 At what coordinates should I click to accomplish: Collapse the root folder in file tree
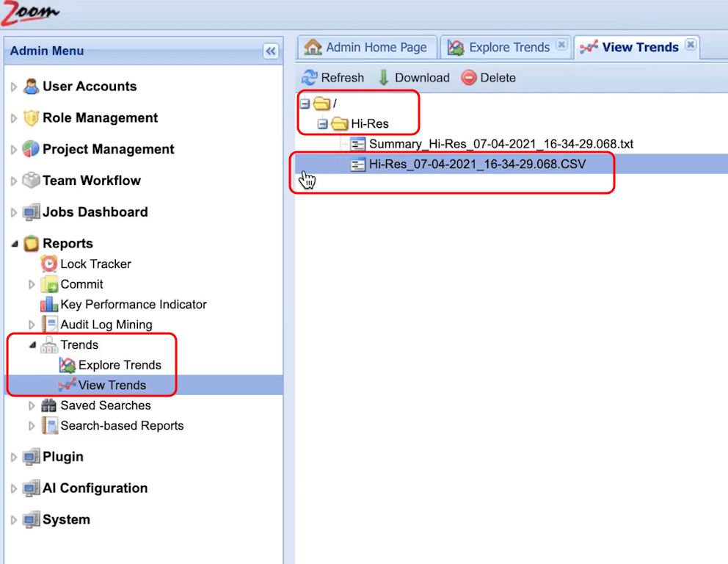[305, 104]
